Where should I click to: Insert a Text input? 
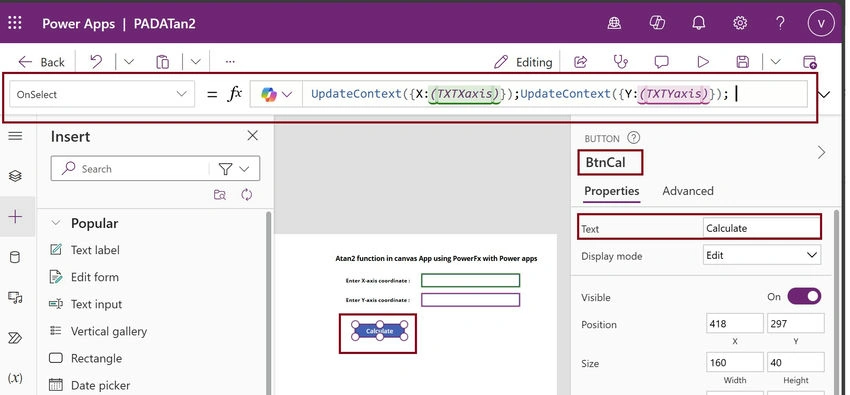(86, 304)
